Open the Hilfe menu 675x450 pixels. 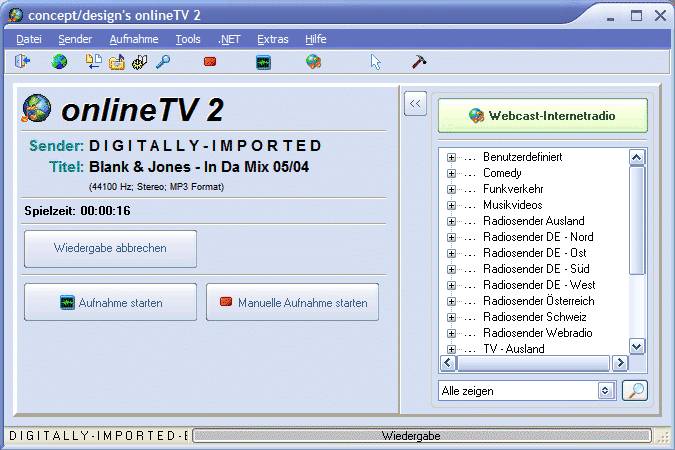316,39
